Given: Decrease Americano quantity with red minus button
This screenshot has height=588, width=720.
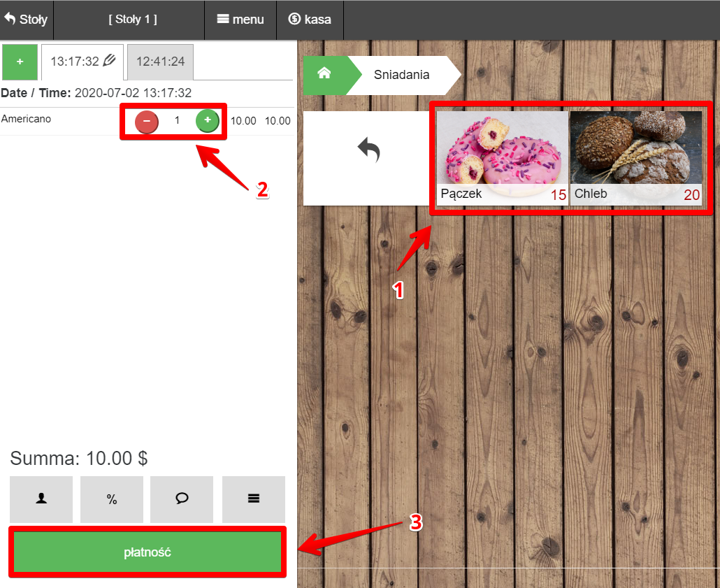Looking at the screenshot, I should [x=147, y=121].
